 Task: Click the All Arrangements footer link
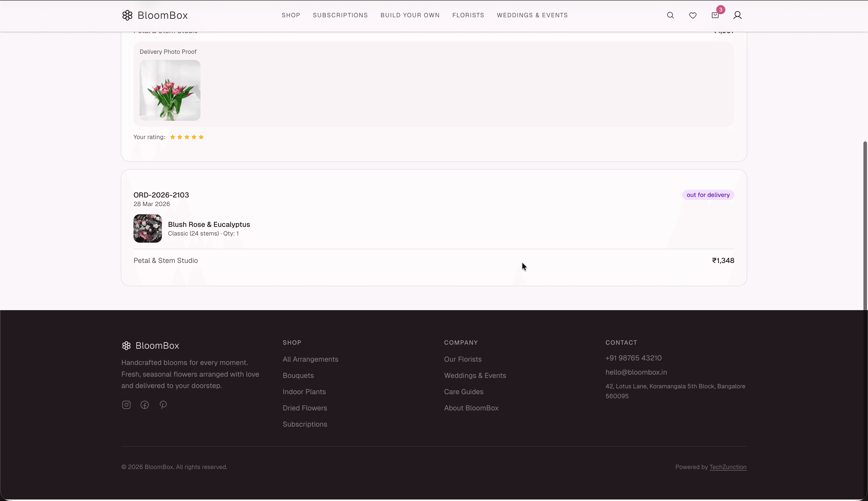[310, 359]
